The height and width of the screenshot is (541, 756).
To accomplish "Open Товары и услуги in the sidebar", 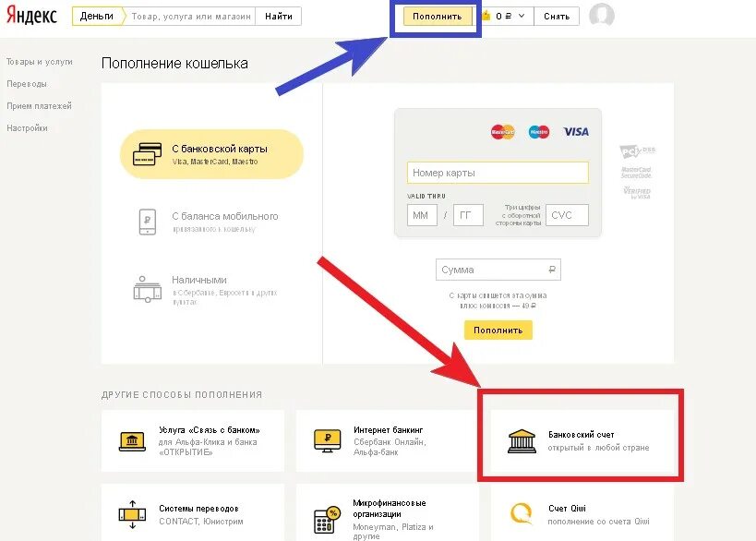I will point(40,62).
